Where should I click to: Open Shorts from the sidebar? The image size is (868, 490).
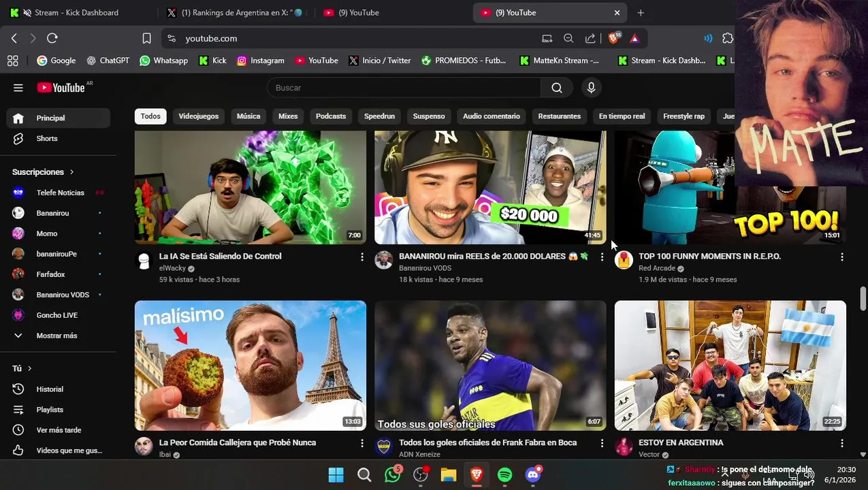(59, 138)
